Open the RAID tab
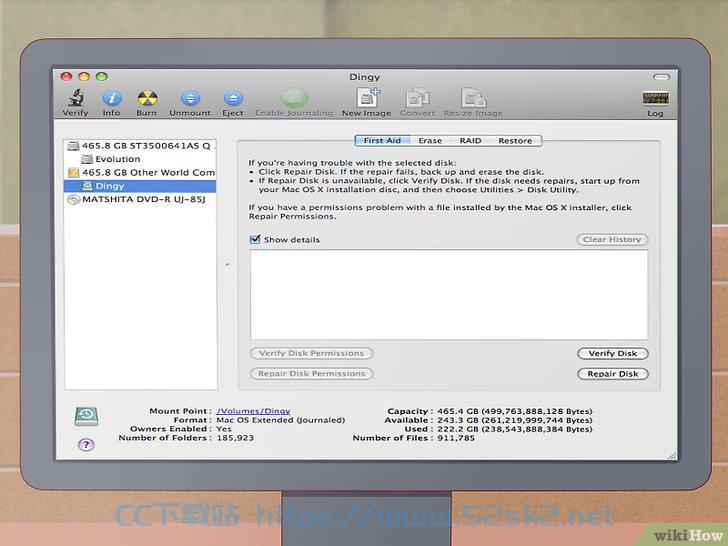 [470, 141]
